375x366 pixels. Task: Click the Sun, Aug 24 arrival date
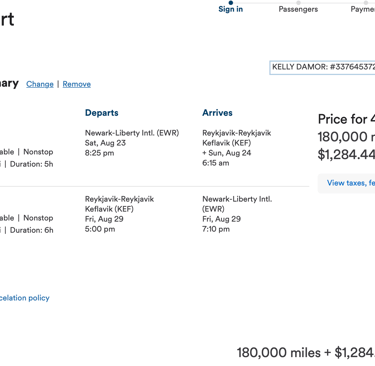point(227,153)
